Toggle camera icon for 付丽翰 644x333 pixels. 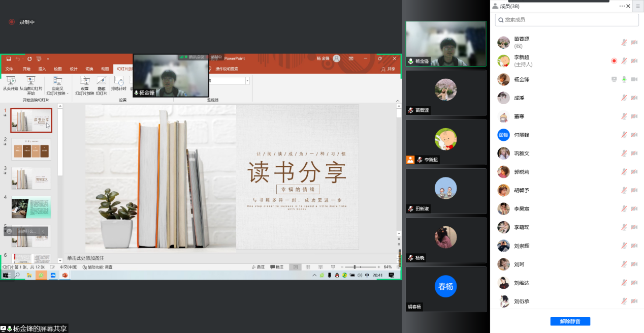tap(634, 135)
